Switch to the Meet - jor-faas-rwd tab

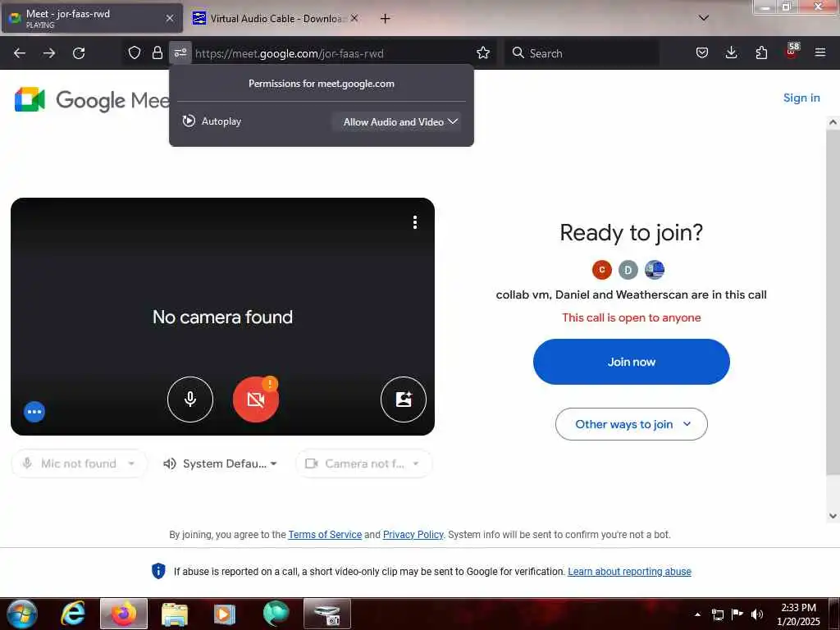pos(92,18)
